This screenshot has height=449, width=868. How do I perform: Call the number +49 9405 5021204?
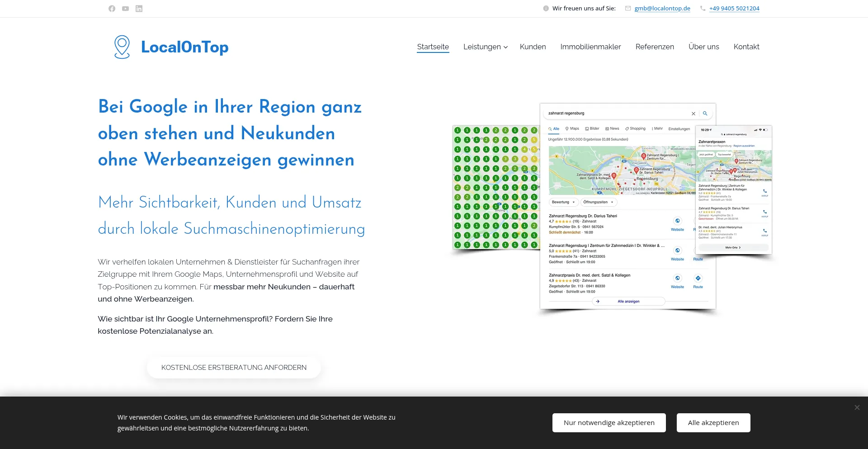734,9
